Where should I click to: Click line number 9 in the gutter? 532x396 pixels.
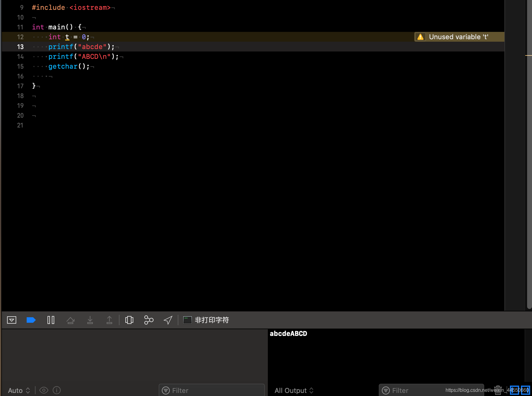21,7
